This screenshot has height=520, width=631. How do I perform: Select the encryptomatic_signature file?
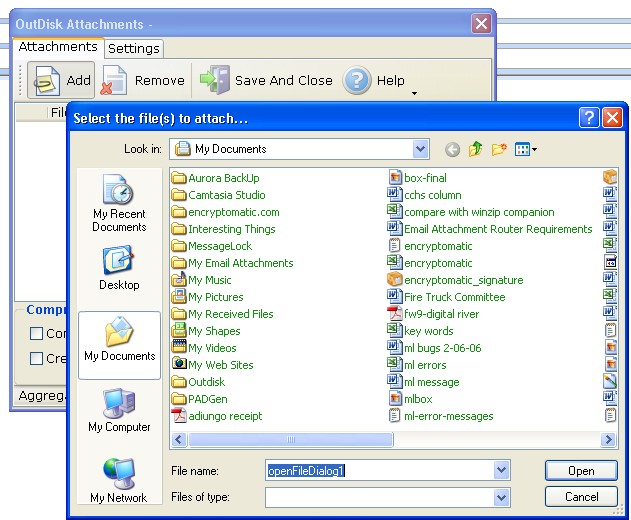tap(456, 280)
